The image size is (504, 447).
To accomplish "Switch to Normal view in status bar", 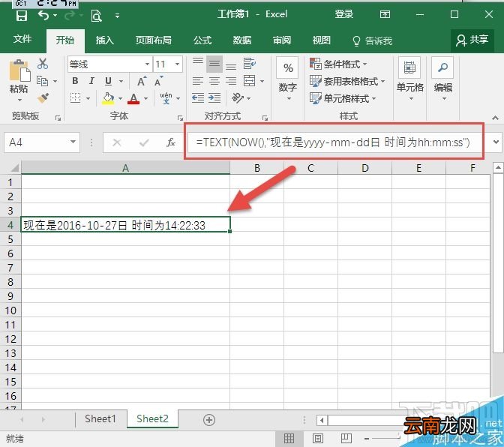I will point(289,438).
